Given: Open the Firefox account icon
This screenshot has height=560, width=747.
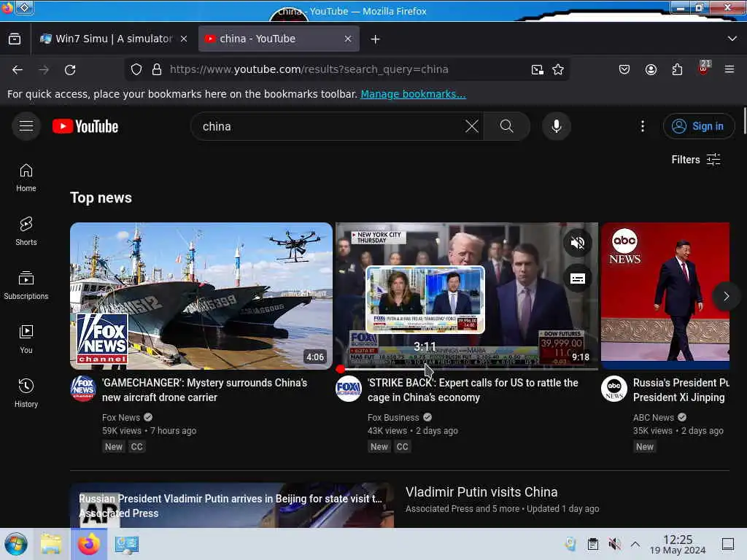Looking at the screenshot, I should [x=651, y=69].
